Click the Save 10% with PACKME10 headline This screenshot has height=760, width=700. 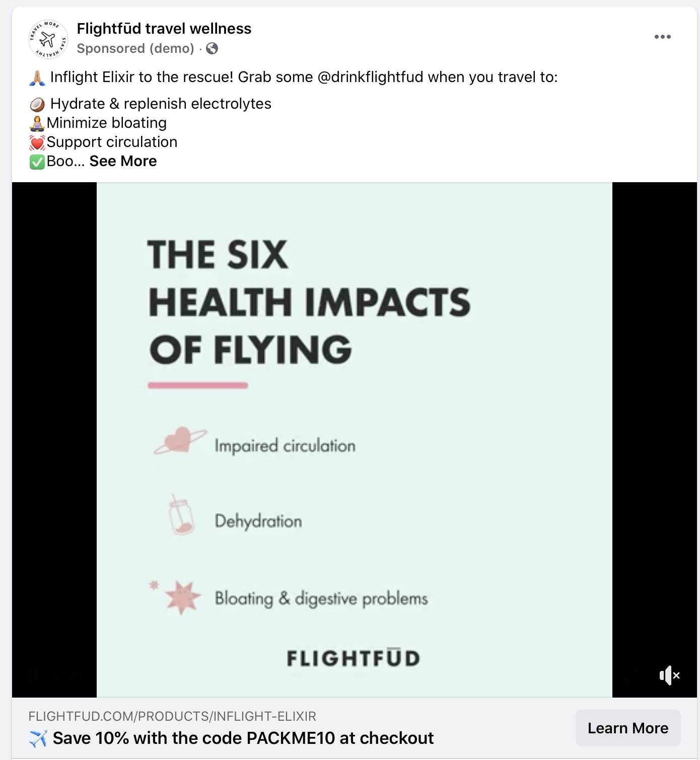coord(243,738)
